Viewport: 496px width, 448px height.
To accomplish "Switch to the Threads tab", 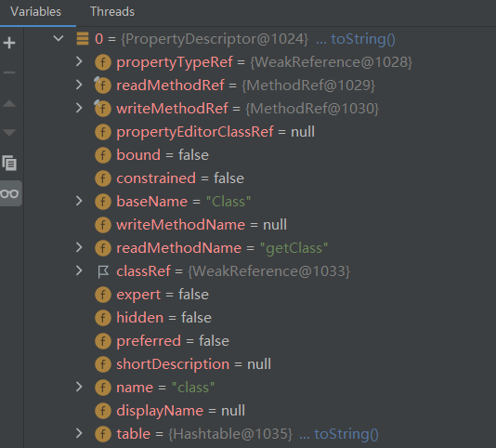I will click(112, 12).
